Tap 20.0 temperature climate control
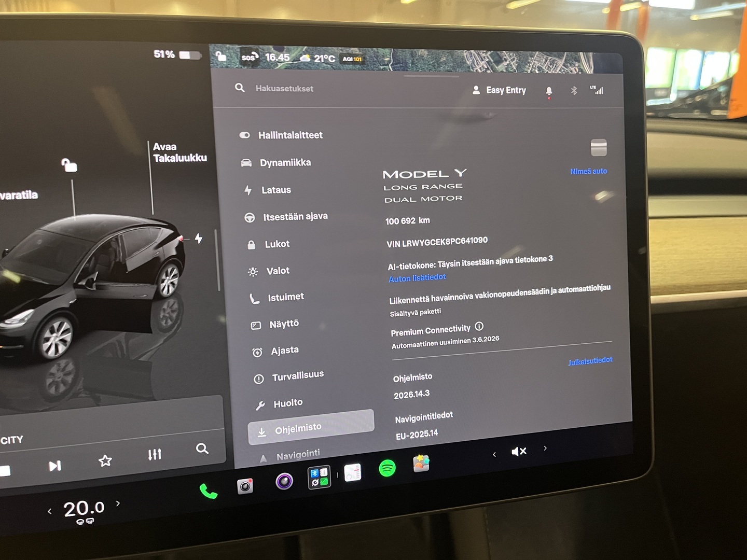The image size is (747, 560). tap(84, 508)
